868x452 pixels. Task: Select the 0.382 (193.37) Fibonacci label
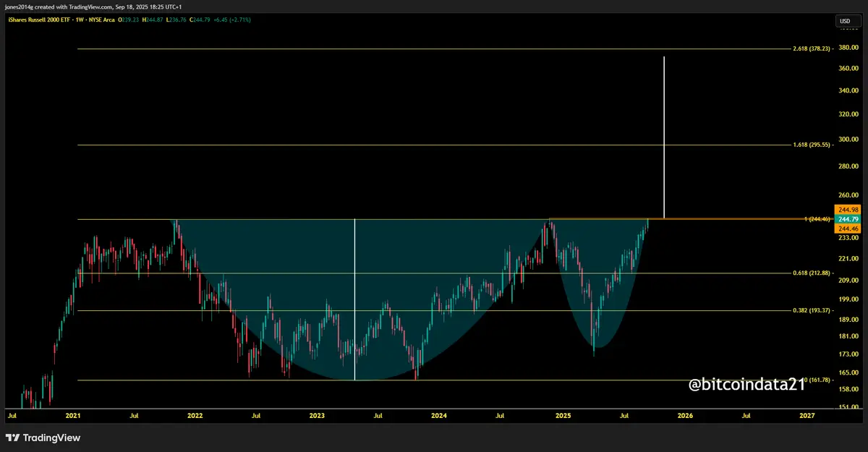pos(813,311)
